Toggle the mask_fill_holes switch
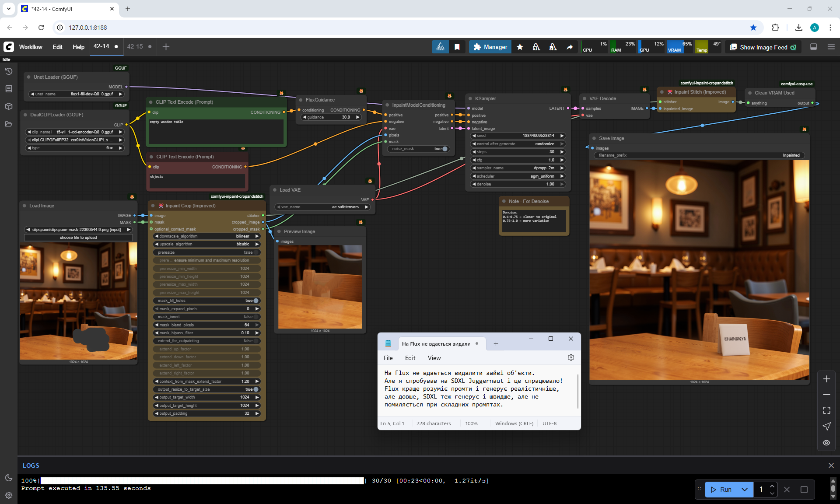Screen dimensions: 840x504 [255, 301]
